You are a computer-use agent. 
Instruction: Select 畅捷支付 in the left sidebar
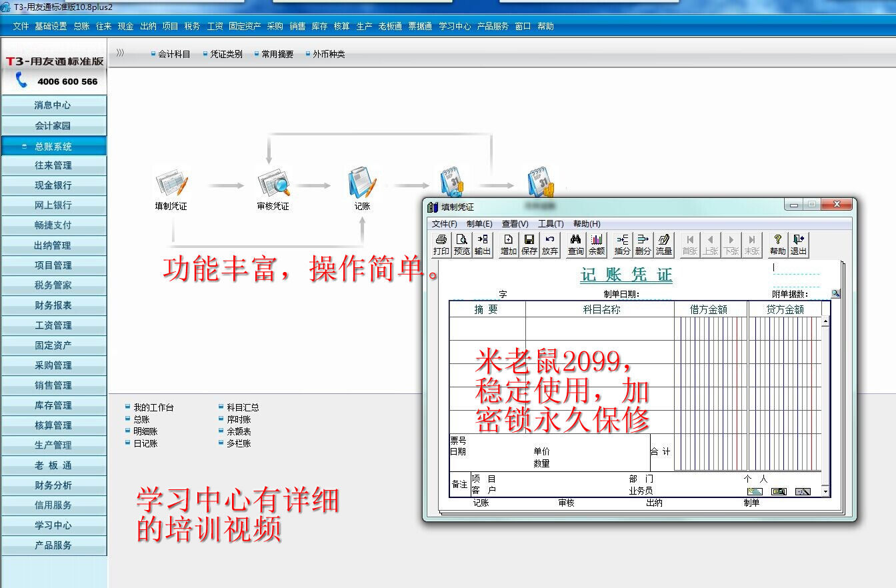(53, 225)
